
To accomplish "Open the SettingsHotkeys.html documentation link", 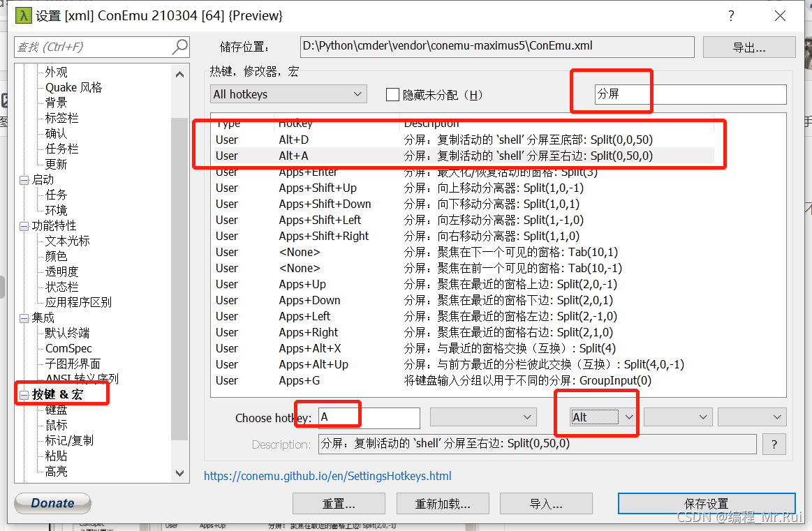I will click(x=327, y=476).
